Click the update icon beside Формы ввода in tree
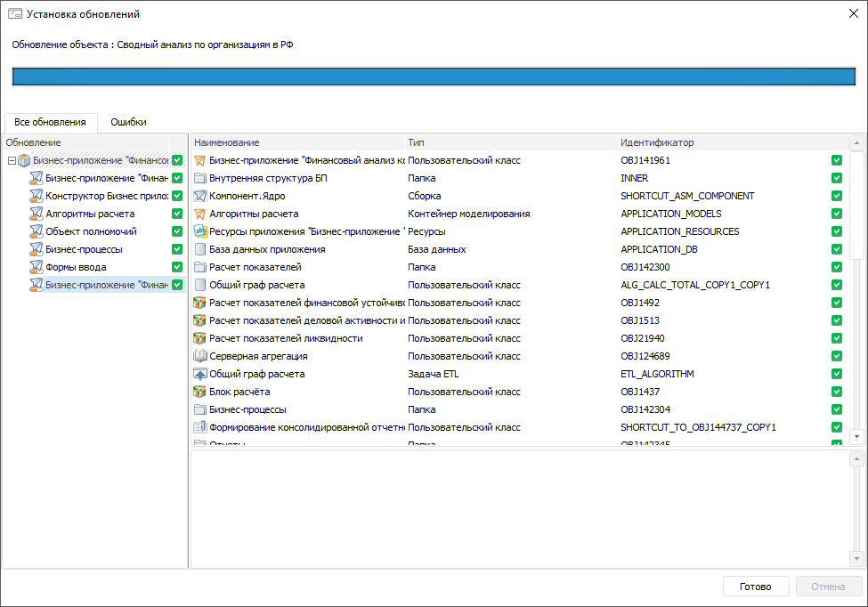 (x=36, y=267)
